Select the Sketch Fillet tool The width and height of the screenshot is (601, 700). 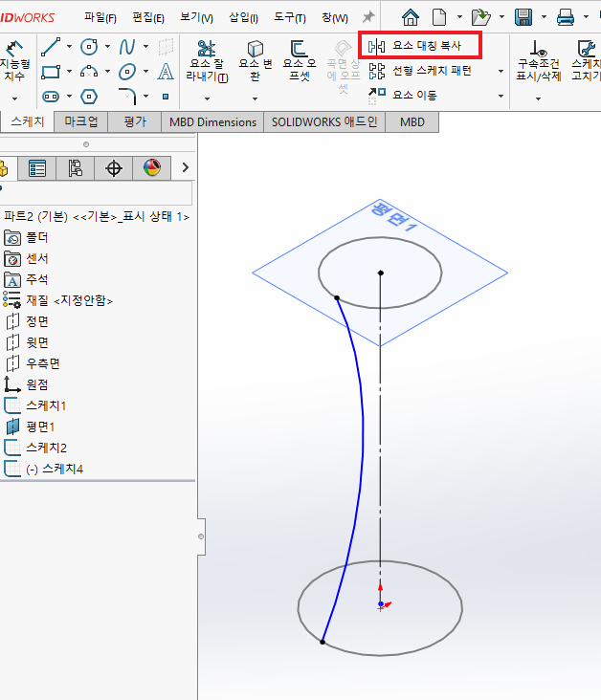click(x=127, y=96)
